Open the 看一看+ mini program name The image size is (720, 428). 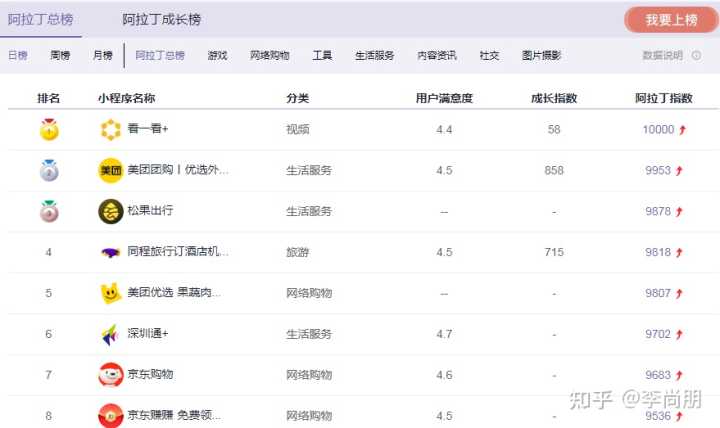click(x=148, y=129)
